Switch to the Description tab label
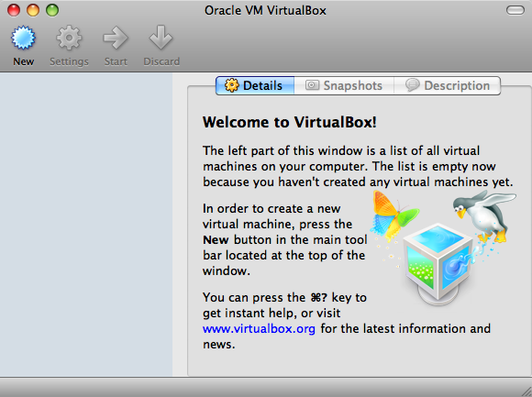Viewport: 532px width, 397px height. (457, 85)
